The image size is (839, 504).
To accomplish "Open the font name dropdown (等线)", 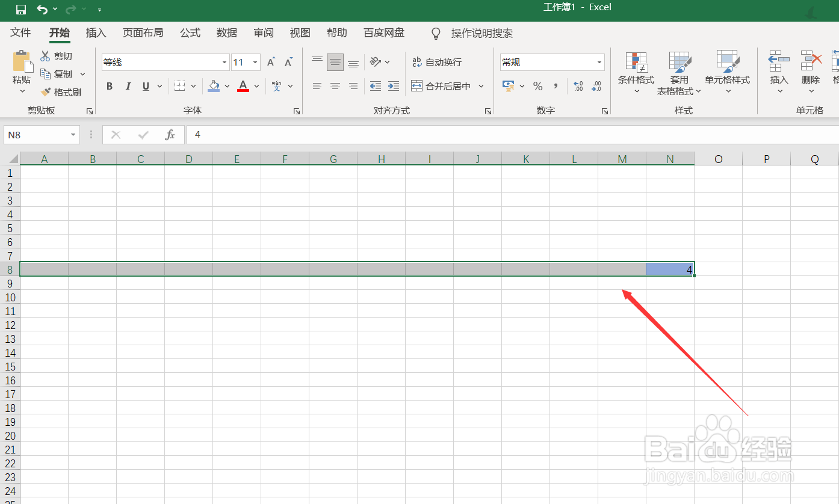I will pyautogui.click(x=224, y=62).
